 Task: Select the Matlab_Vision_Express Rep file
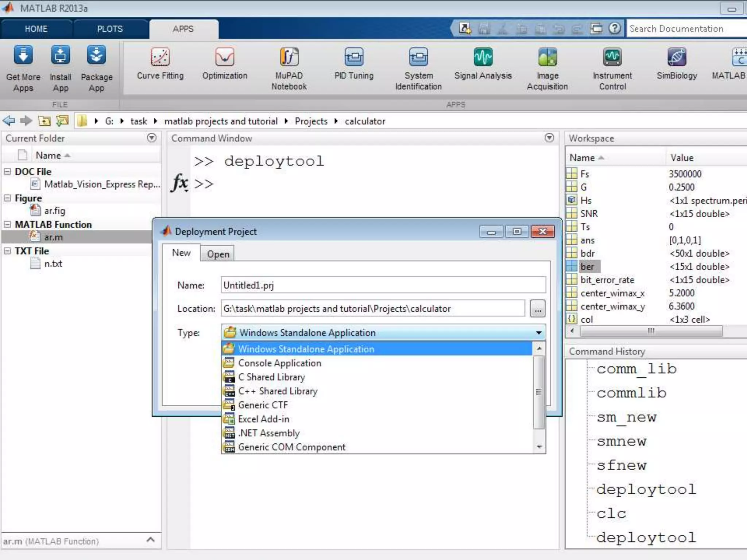(102, 184)
